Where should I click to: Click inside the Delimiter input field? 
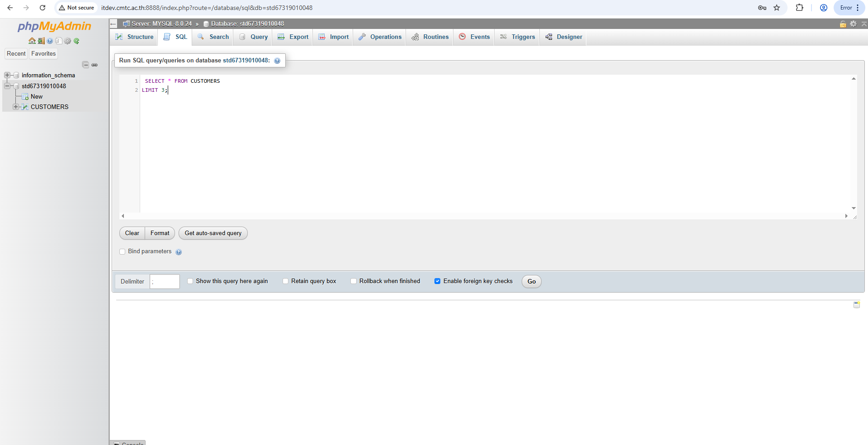(x=165, y=281)
